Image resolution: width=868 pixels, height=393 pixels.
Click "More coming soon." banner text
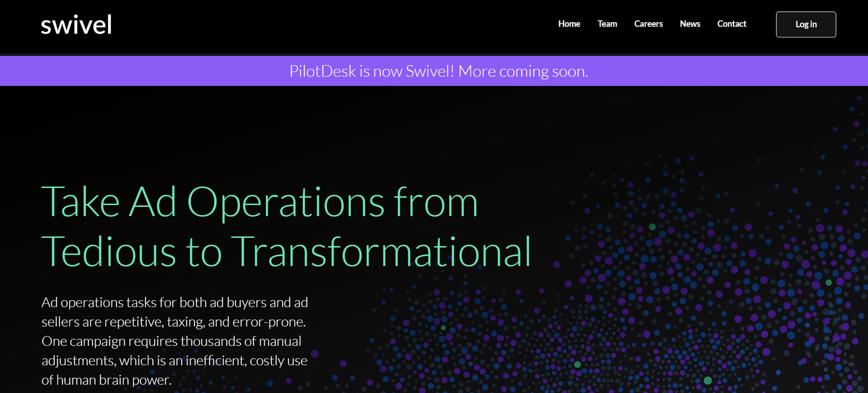pos(523,71)
